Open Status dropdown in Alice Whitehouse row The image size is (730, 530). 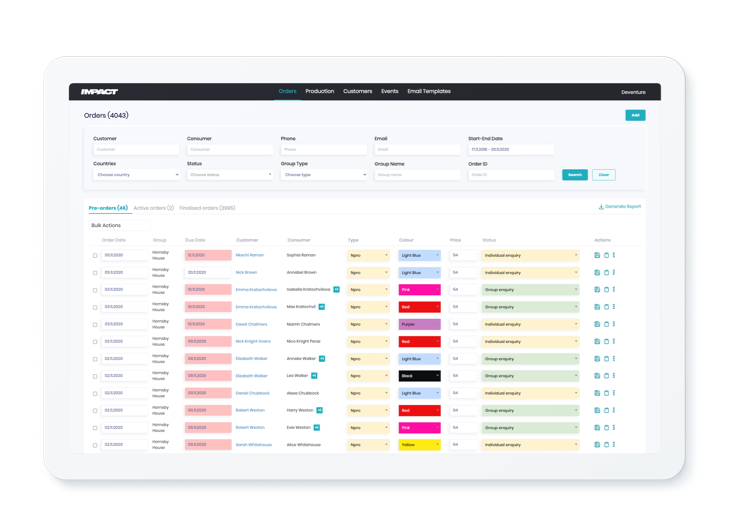[530, 445]
